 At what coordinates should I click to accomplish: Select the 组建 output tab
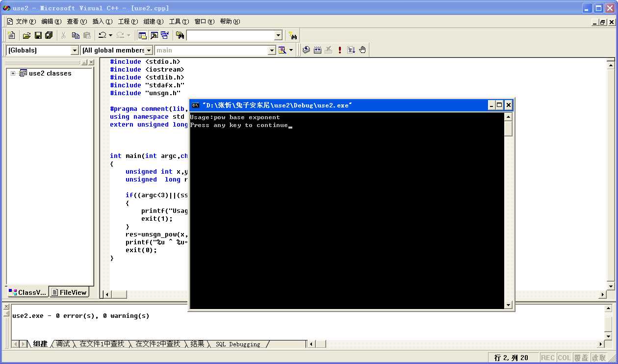(40, 344)
